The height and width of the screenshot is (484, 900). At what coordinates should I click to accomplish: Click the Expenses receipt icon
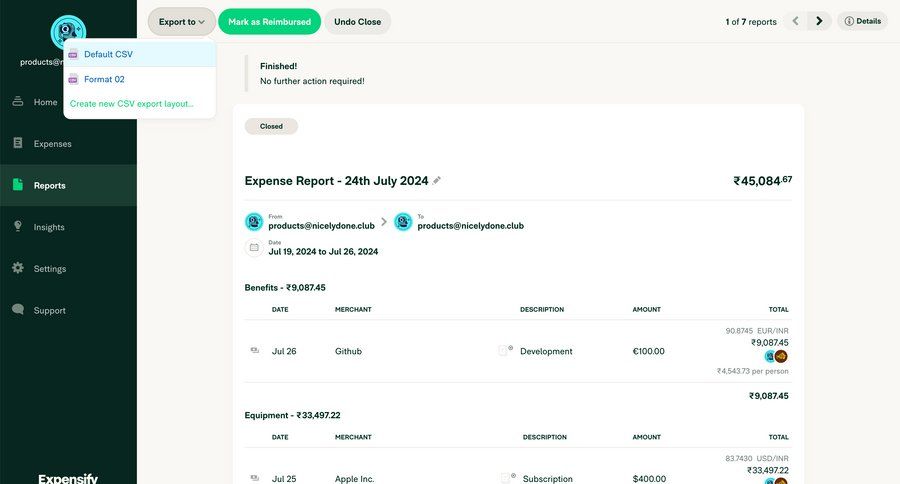18,142
